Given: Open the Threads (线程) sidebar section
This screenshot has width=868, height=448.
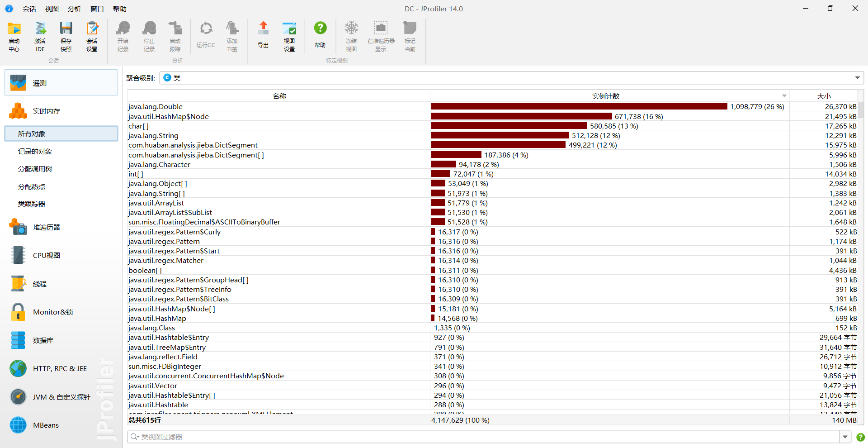Looking at the screenshot, I should coord(61,284).
